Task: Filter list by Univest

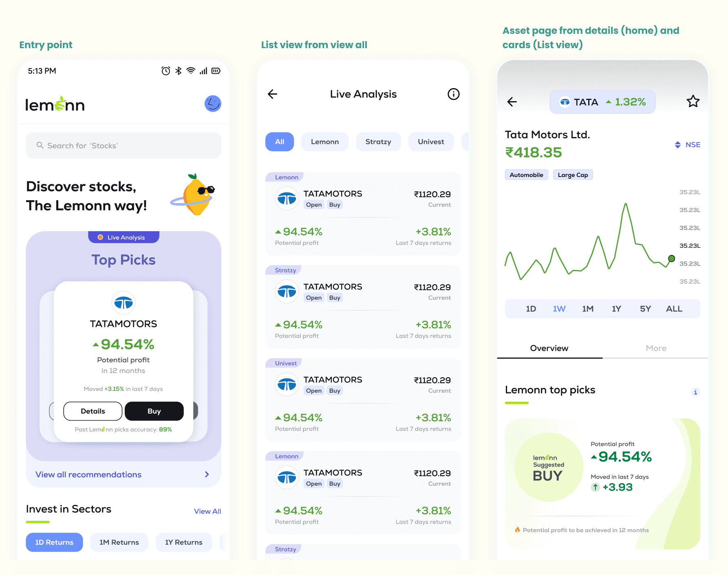Action: point(431,142)
